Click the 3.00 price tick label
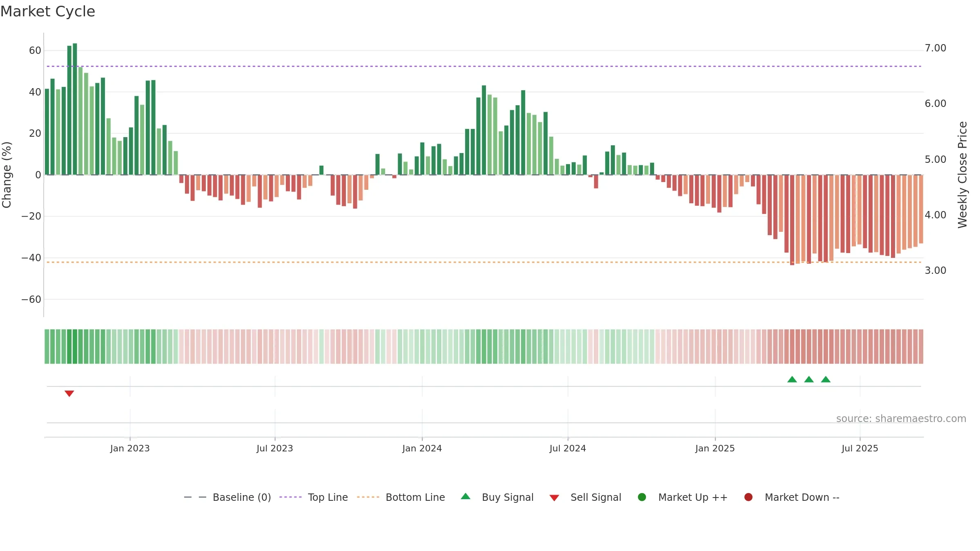 point(935,270)
